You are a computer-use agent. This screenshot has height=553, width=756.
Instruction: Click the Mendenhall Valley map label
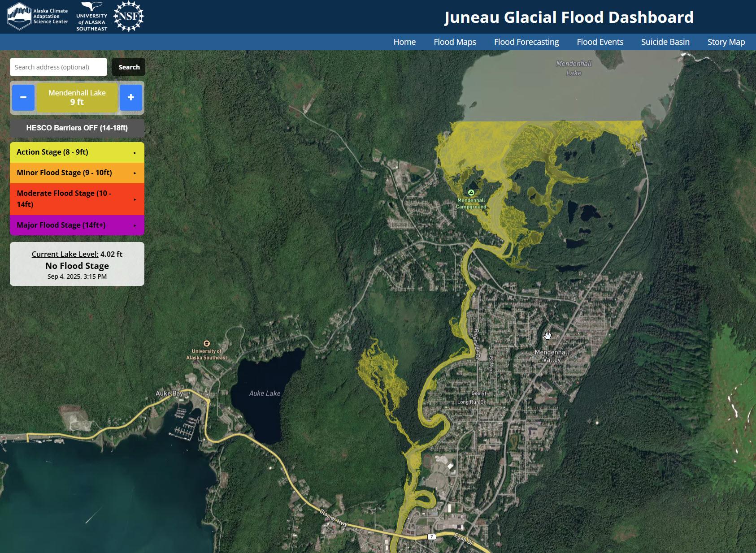pyautogui.click(x=552, y=356)
